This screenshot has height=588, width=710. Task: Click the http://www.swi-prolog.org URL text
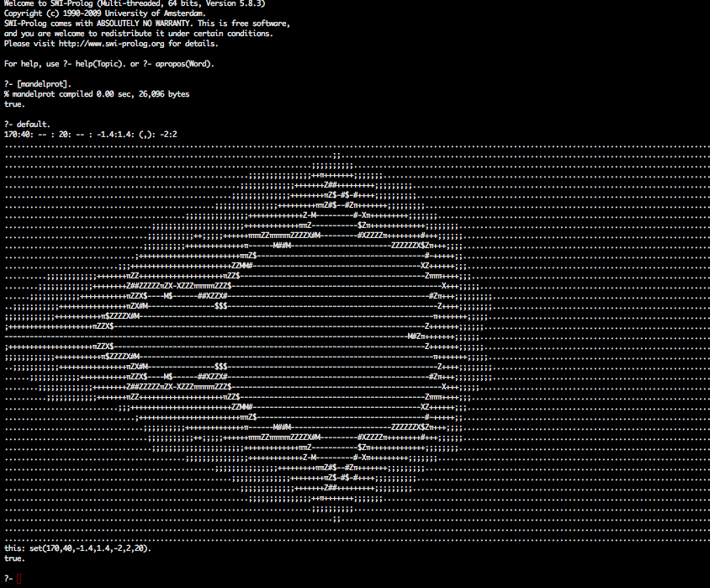pos(111,44)
